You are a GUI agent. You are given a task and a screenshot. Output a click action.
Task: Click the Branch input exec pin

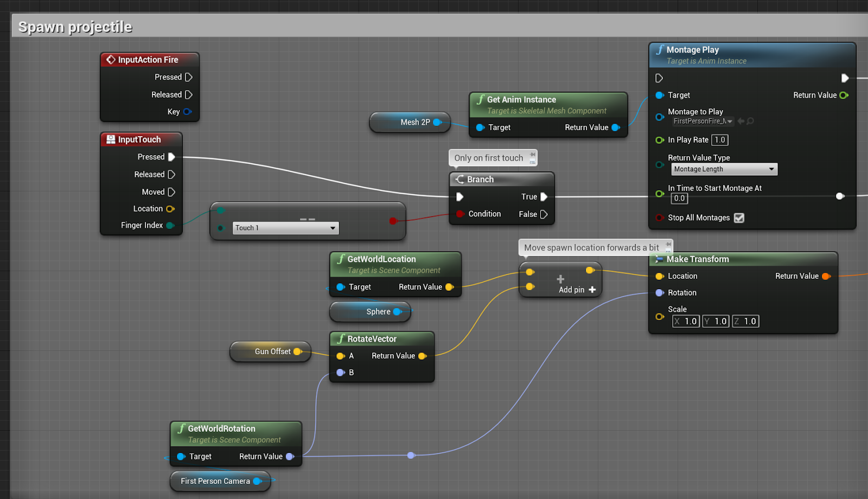click(x=460, y=197)
